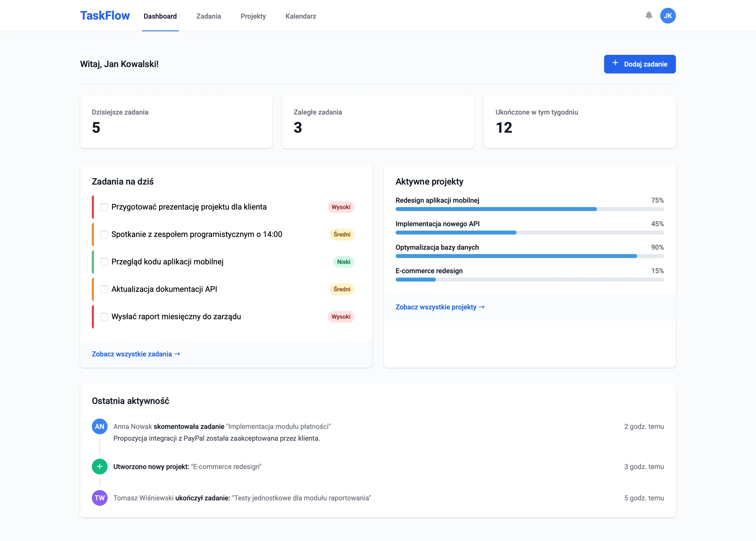Image resolution: width=756 pixels, height=541 pixels.
Task: Check 'Przygotować prezentację projektu dla klienta' task
Action: click(x=104, y=207)
